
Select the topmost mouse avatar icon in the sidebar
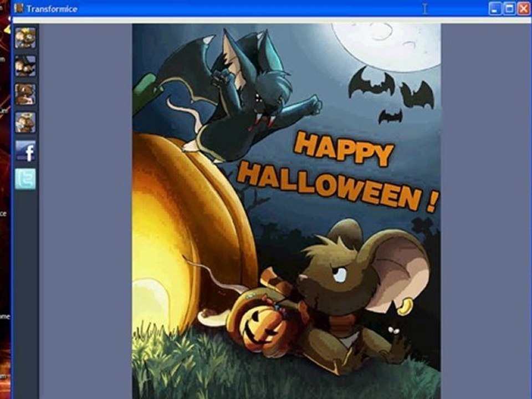[x=25, y=38]
